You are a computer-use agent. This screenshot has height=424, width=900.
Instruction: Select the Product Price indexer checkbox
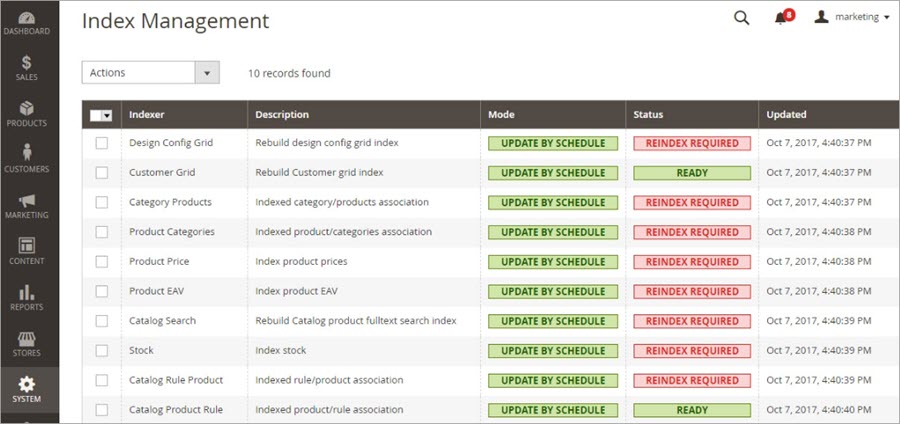tap(101, 262)
